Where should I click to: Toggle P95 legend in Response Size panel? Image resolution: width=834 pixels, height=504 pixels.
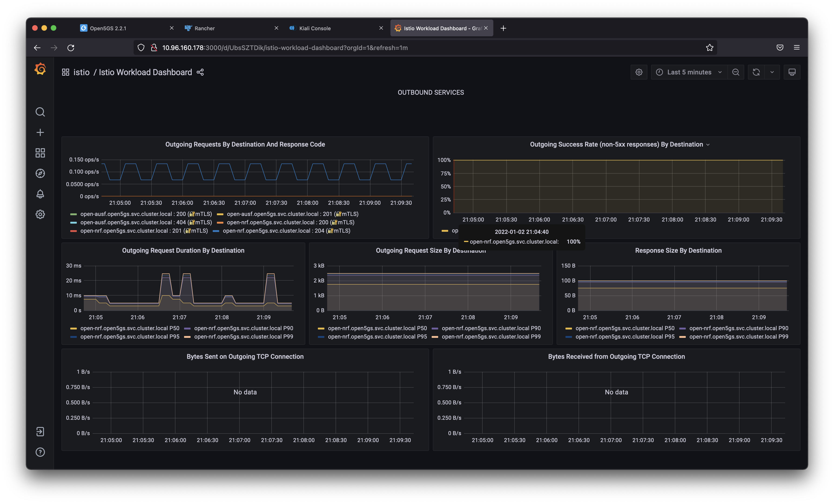(x=625, y=337)
